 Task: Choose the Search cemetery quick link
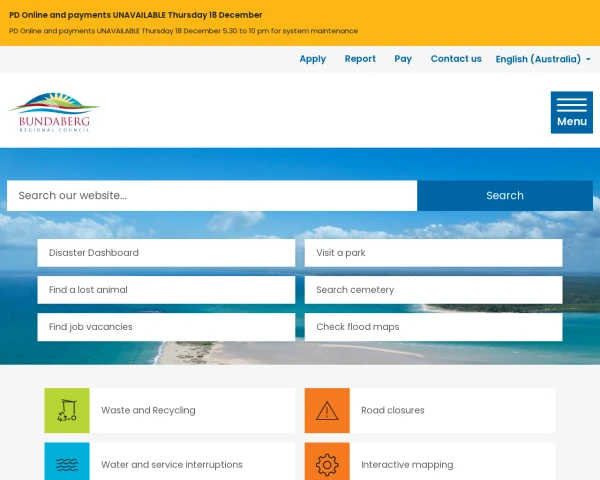coord(433,290)
